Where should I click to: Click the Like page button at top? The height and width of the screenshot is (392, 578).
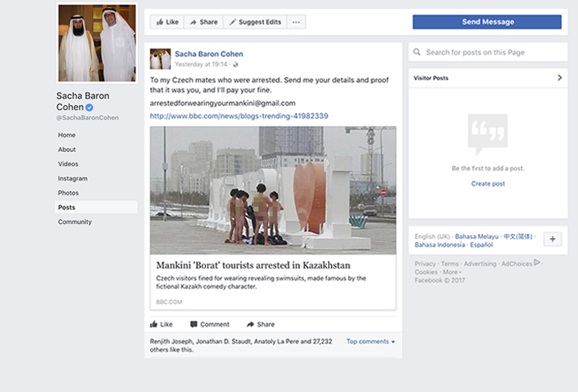pyautogui.click(x=167, y=22)
